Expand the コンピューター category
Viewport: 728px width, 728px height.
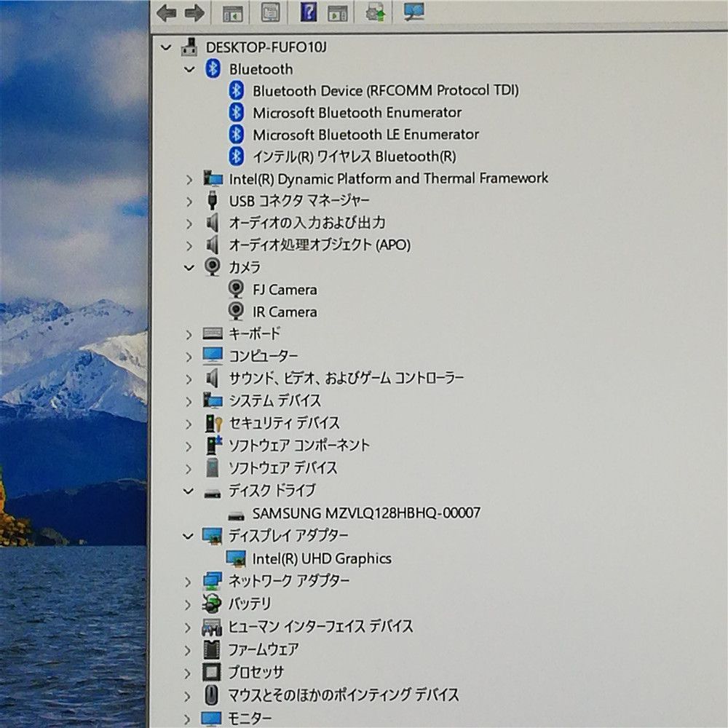tap(189, 357)
